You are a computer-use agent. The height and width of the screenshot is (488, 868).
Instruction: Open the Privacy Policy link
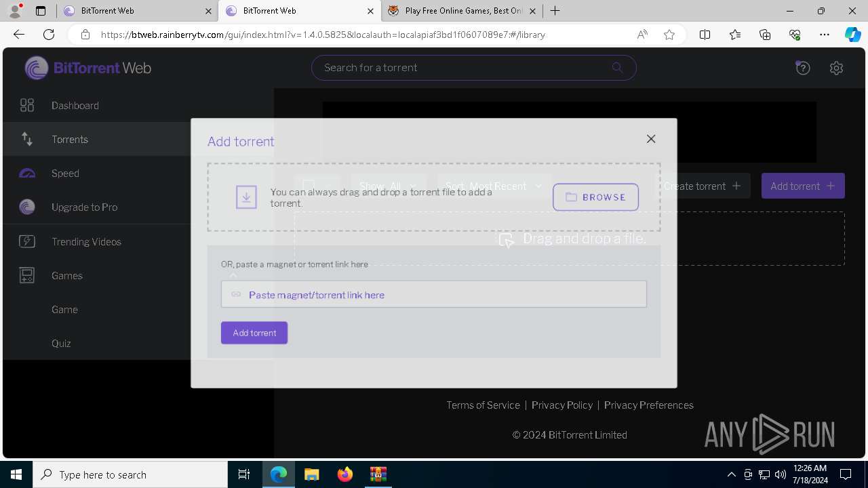pyautogui.click(x=562, y=405)
